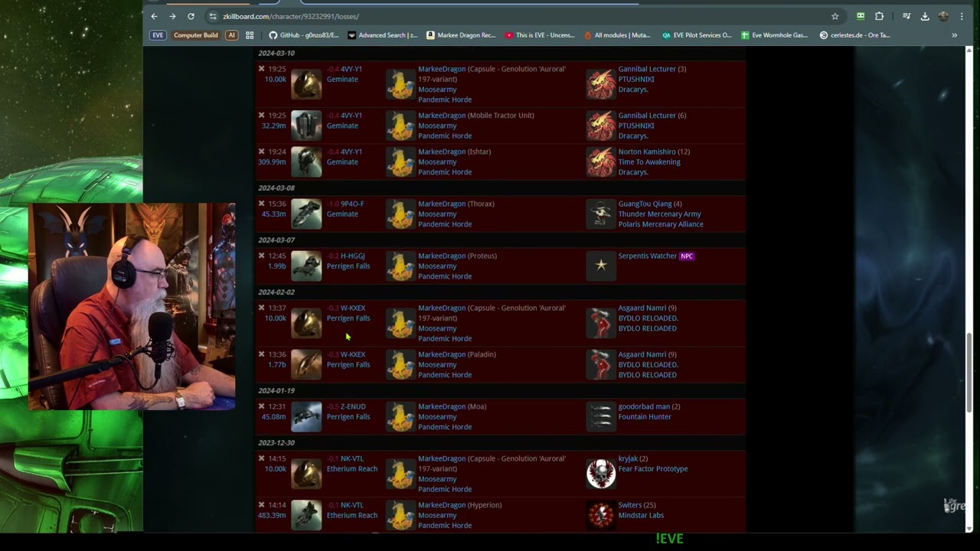Open Asgaard Namri link in the Paladin row
980x551 pixels.
pyautogui.click(x=642, y=354)
